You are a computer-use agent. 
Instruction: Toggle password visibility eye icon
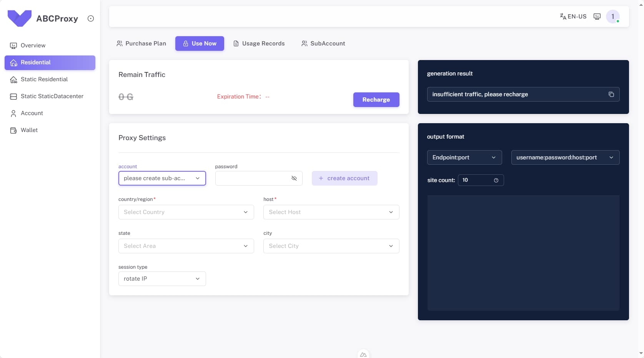click(294, 178)
